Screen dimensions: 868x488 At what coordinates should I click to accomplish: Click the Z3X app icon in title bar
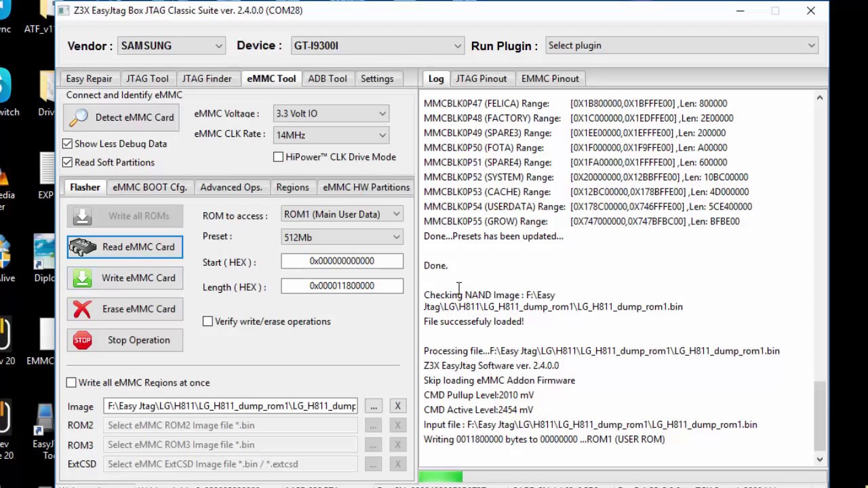pos(64,10)
